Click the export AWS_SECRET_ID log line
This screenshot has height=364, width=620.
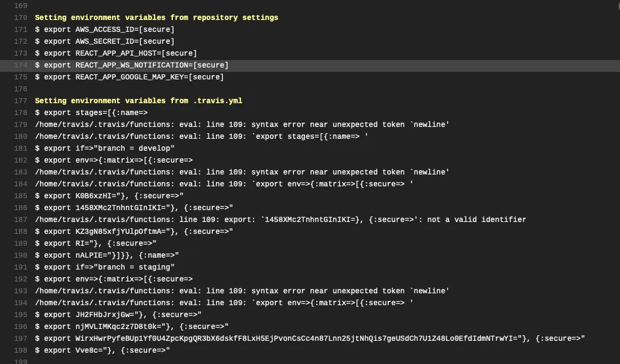click(x=105, y=41)
